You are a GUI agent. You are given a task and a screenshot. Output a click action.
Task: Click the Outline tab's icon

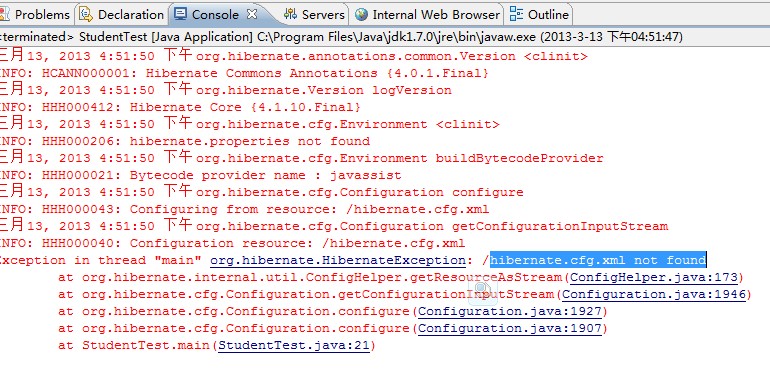(x=516, y=14)
